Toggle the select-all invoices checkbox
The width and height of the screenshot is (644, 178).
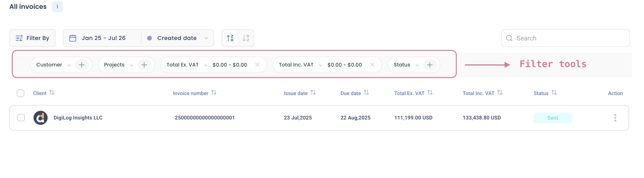(x=21, y=93)
